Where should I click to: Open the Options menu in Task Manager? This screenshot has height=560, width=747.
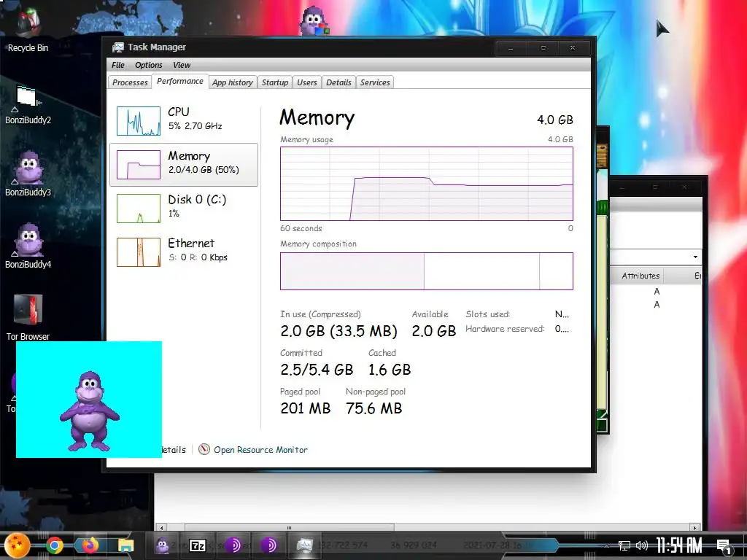tap(148, 65)
